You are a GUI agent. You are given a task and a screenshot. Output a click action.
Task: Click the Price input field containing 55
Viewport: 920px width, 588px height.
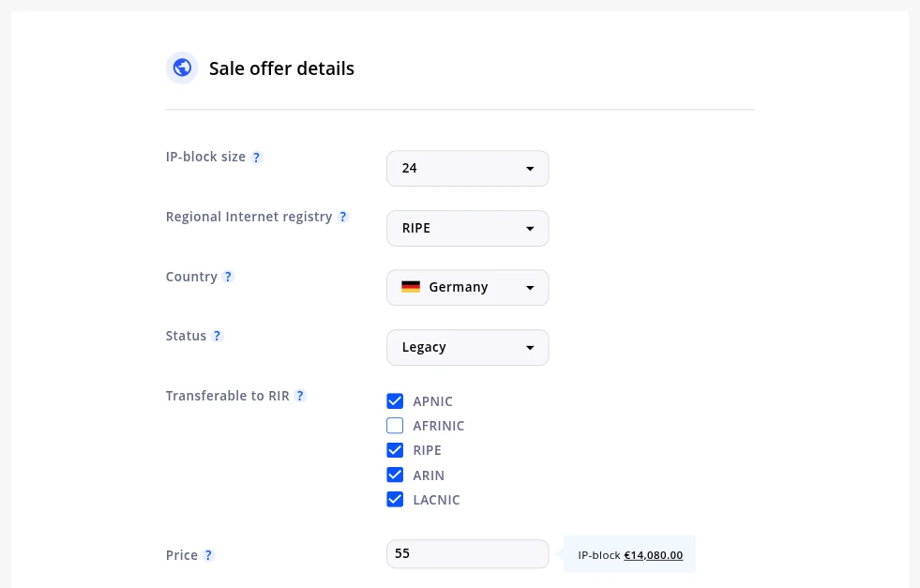pos(467,553)
